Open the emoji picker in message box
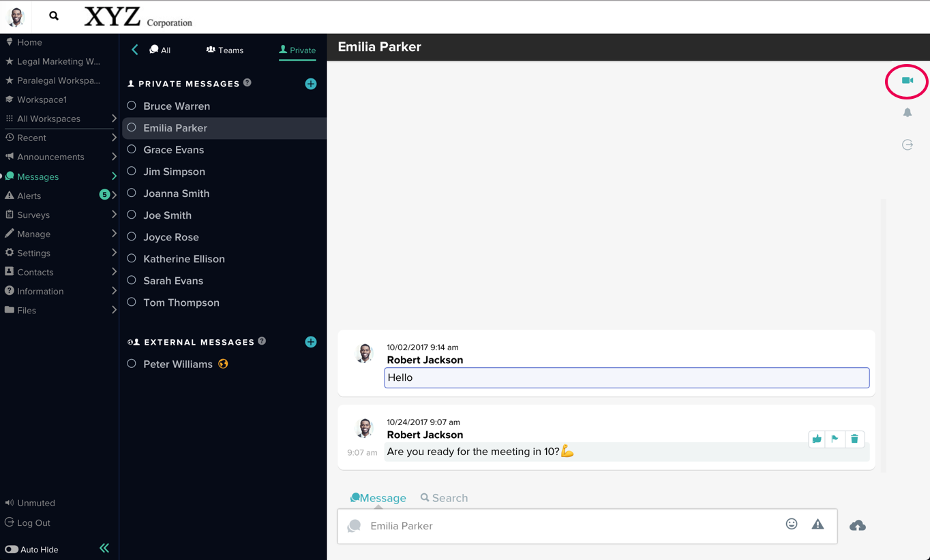The height and width of the screenshot is (560, 930). point(791,524)
